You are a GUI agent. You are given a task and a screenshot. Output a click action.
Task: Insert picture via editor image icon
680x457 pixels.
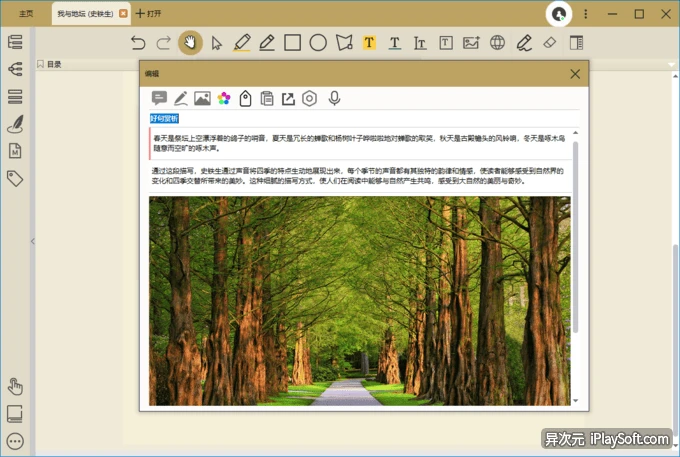[x=202, y=98]
